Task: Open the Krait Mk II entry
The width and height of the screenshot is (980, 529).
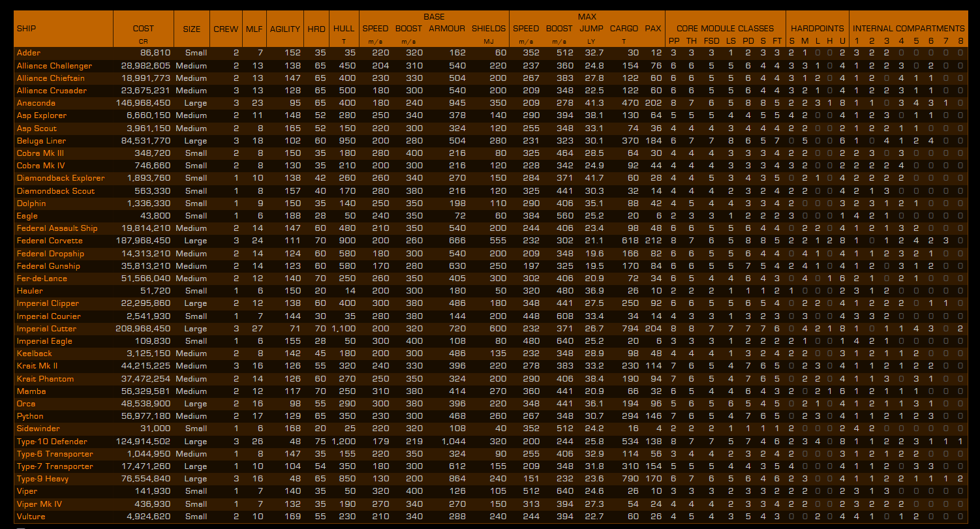Action: [x=37, y=366]
